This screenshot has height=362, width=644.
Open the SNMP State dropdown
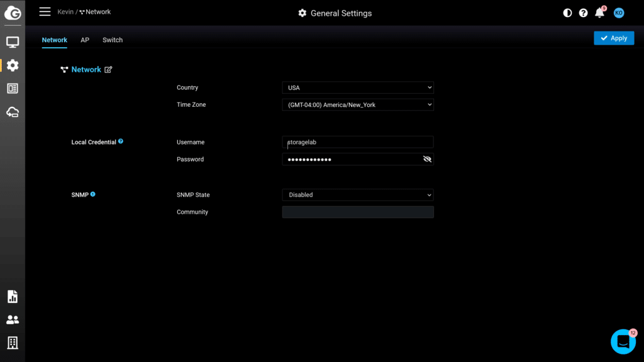click(358, 195)
